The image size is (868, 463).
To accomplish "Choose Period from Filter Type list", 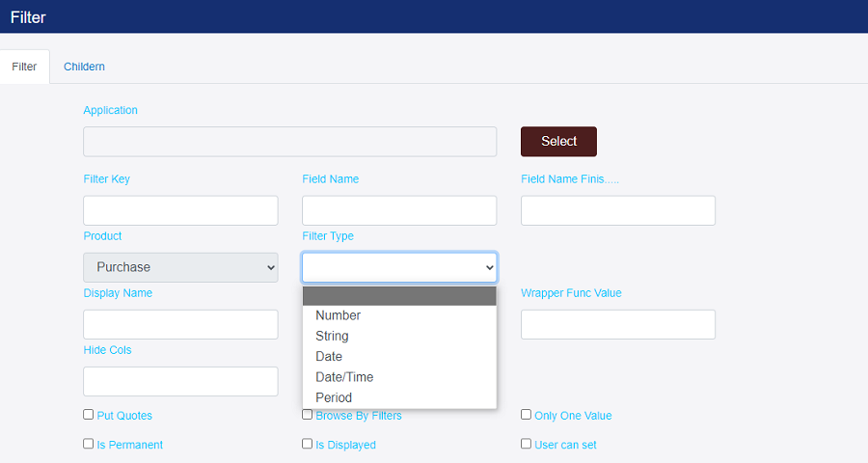I will click(399, 397).
